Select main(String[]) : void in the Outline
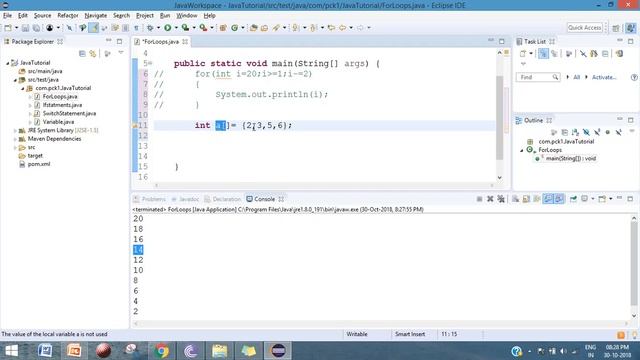 [x=571, y=158]
